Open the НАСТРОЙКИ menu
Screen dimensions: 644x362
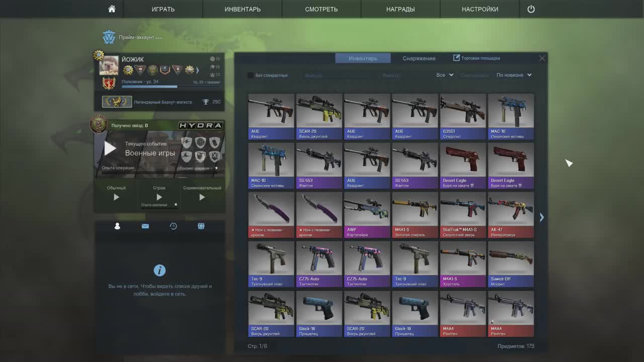pyautogui.click(x=480, y=9)
